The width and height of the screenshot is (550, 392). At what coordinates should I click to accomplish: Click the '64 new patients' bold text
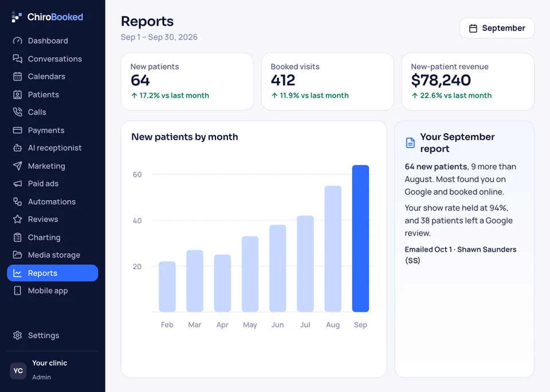coord(436,167)
